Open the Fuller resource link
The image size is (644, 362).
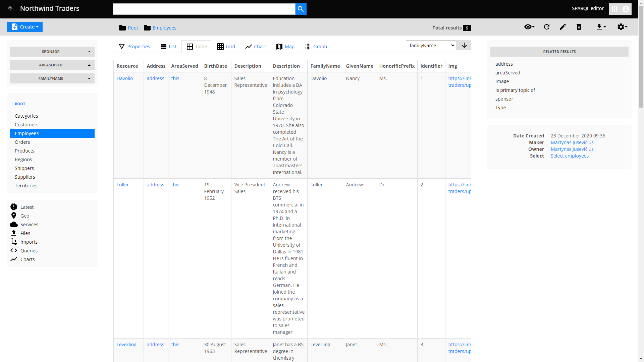(x=123, y=185)
